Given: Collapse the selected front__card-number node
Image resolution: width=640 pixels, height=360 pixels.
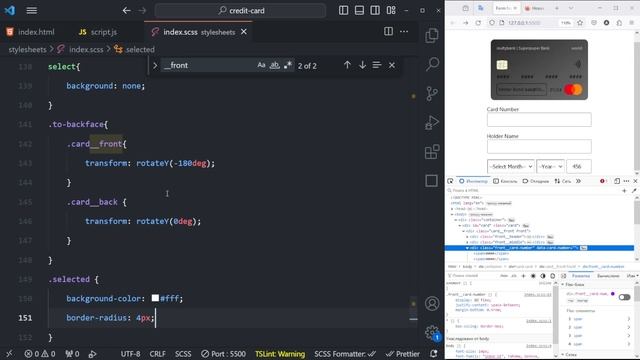Looking at the screenshot, I should (x=467, y=248).
